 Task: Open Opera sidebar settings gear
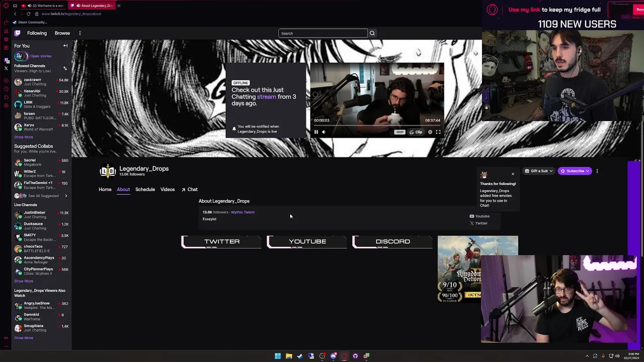6,105
